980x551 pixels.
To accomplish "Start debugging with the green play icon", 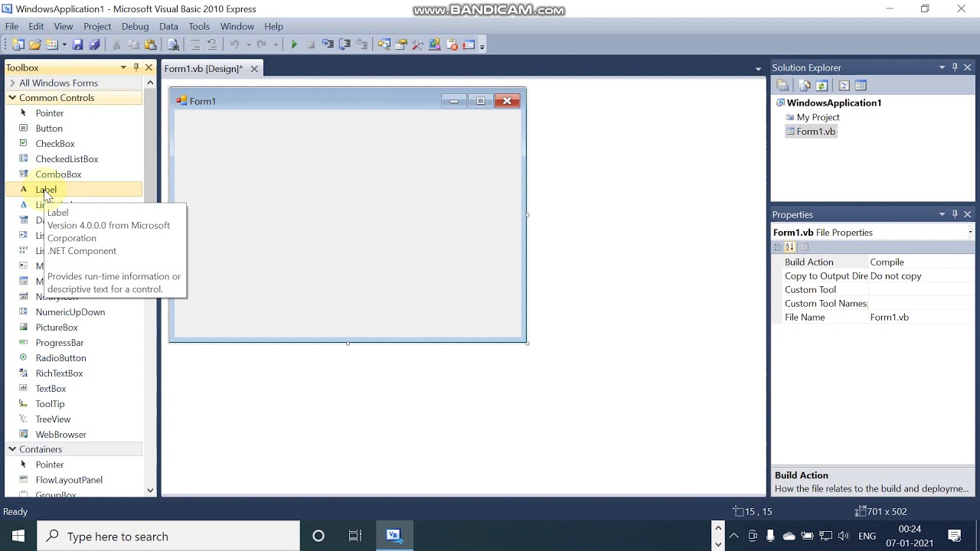I will coord(294,45).
